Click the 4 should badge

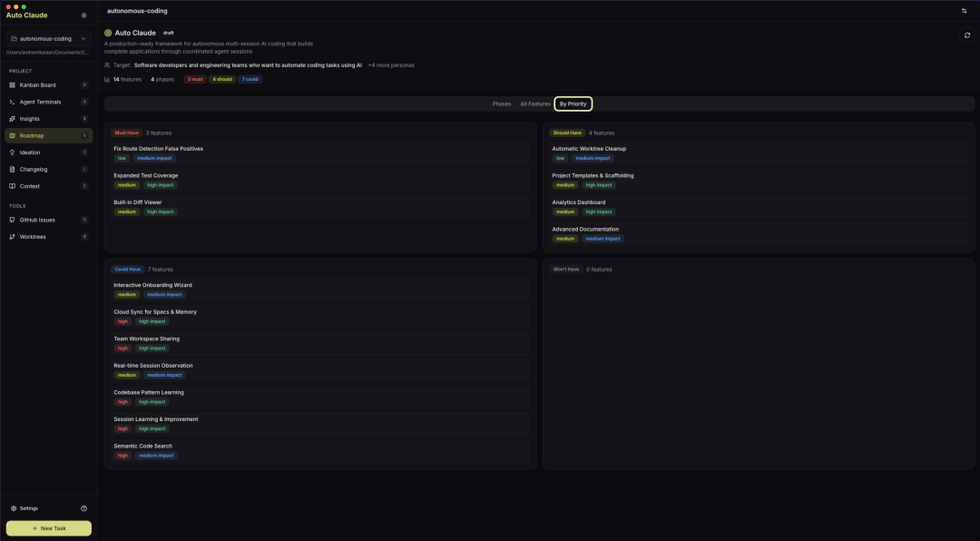click(222, 80)
